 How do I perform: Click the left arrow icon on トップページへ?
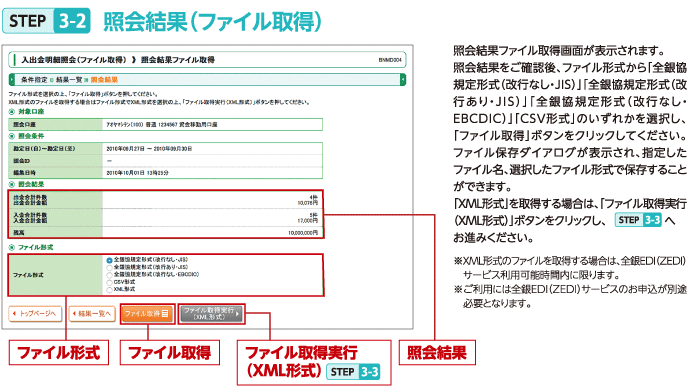coord(15,314)
